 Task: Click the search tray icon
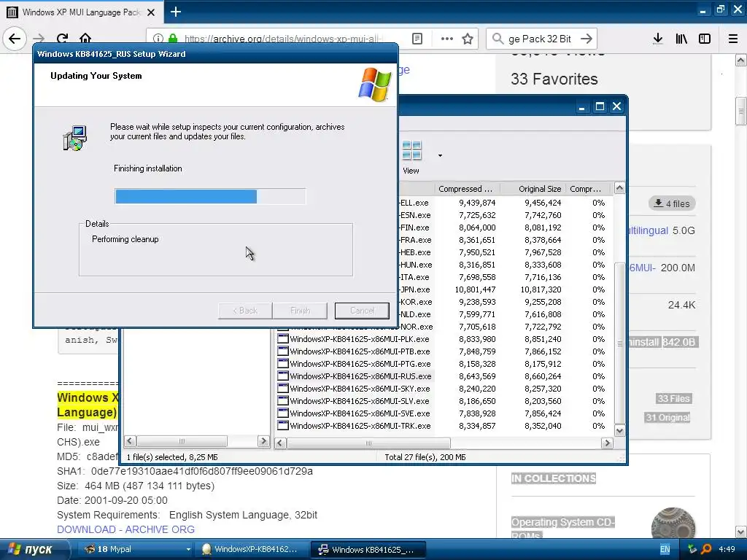(706, 550)
